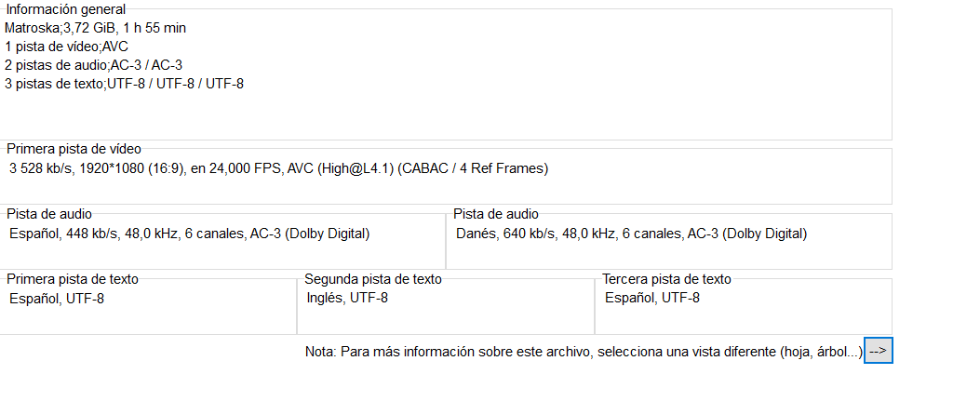Click the first 'Pista de audio' heading

(48, 214)
